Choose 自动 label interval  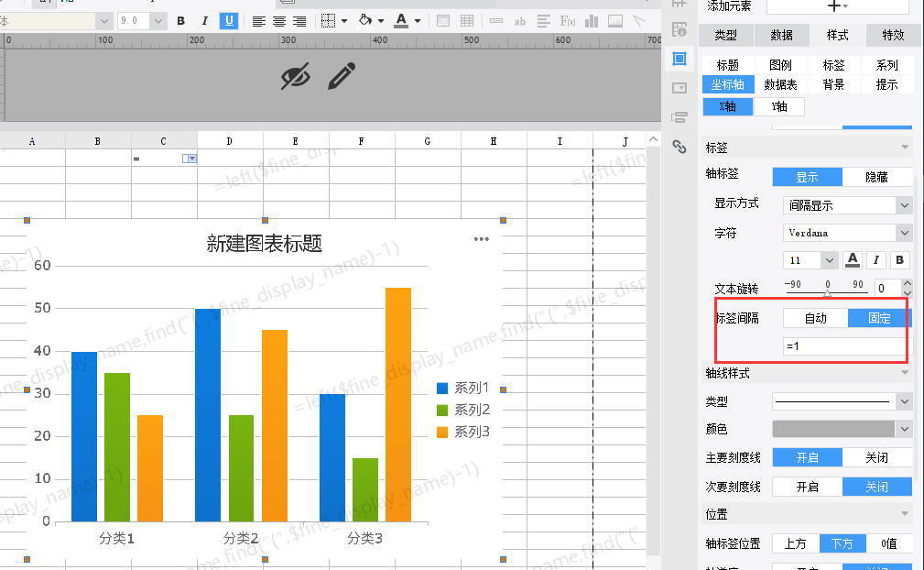(816, 318)
